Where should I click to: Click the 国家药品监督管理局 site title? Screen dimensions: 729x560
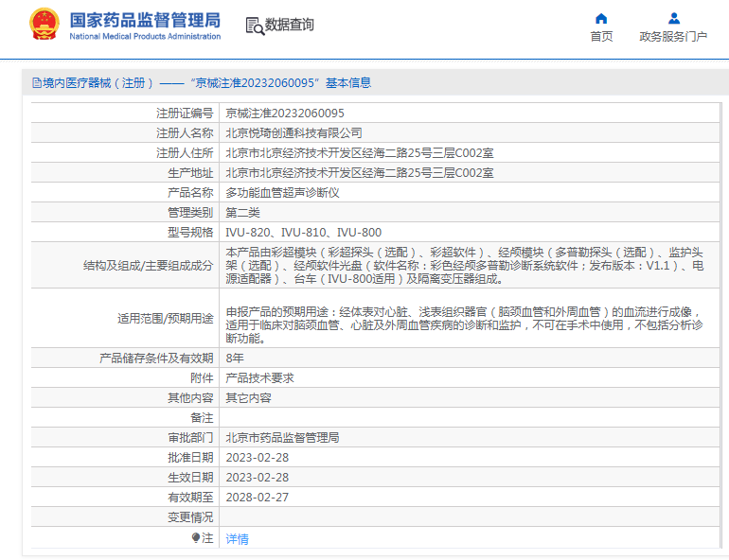[145, 21]
